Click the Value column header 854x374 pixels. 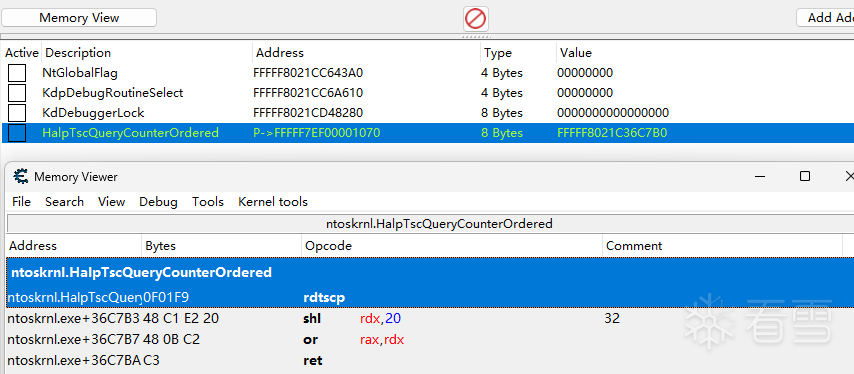click(576, 53)
